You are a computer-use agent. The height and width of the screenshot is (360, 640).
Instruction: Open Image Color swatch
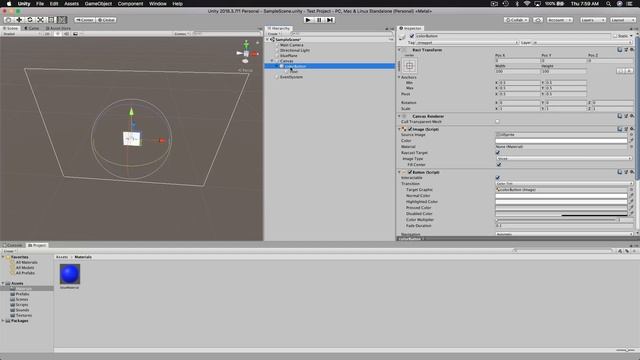(561, 140)
